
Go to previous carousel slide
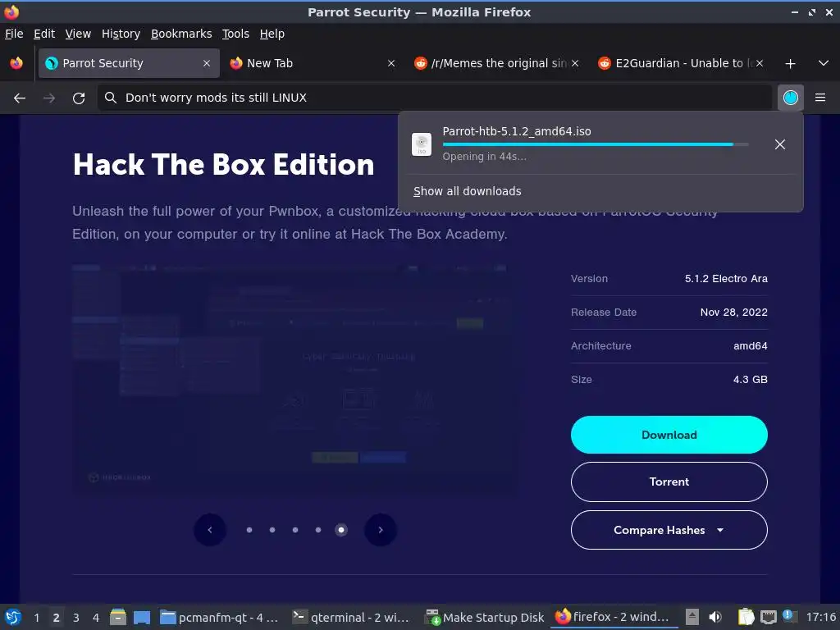click(x=209, y=530)
